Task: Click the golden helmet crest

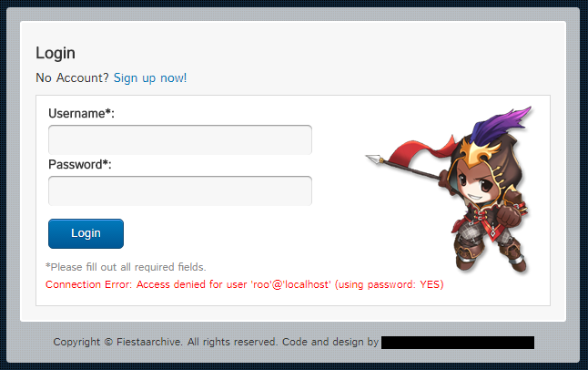Action: tap(478, 151)
